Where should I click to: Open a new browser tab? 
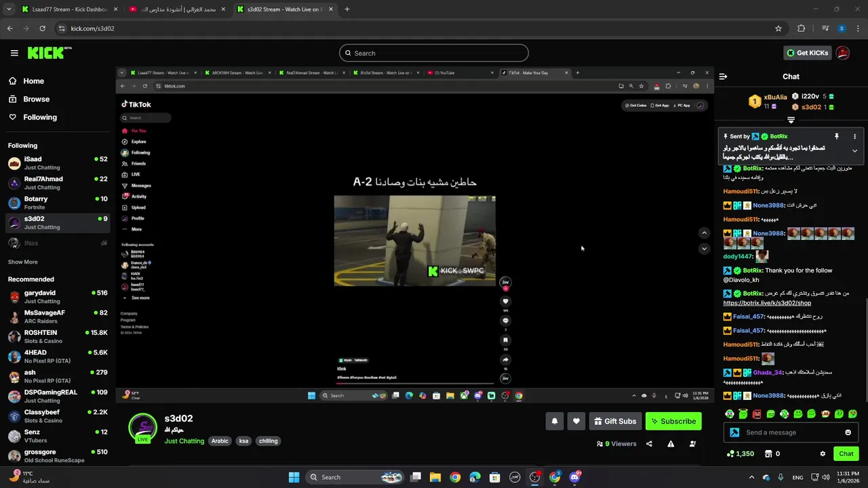(x=347, y=9)
